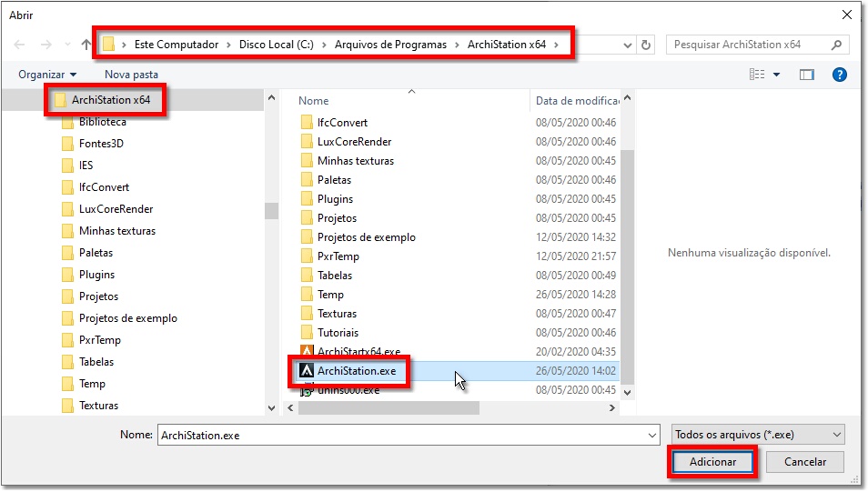868x492 pixels.
Task: Open help with the question mark icon
Action: click(839, 75)
